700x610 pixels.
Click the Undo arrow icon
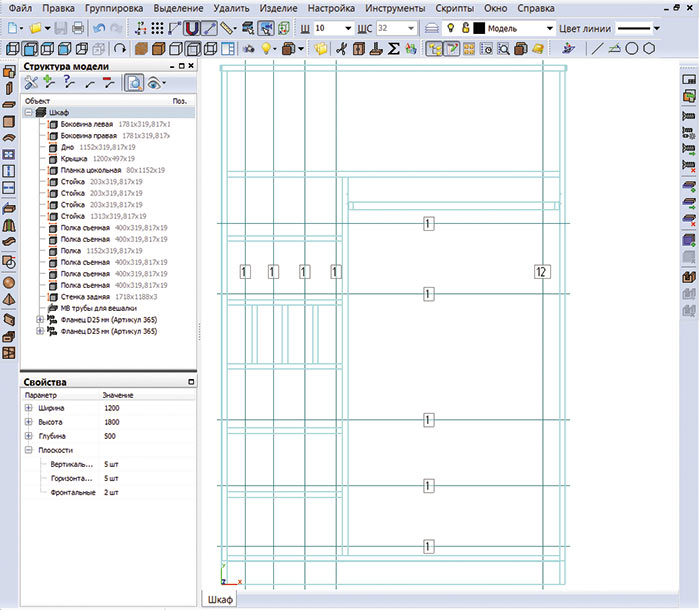click(x=101, y=28)
